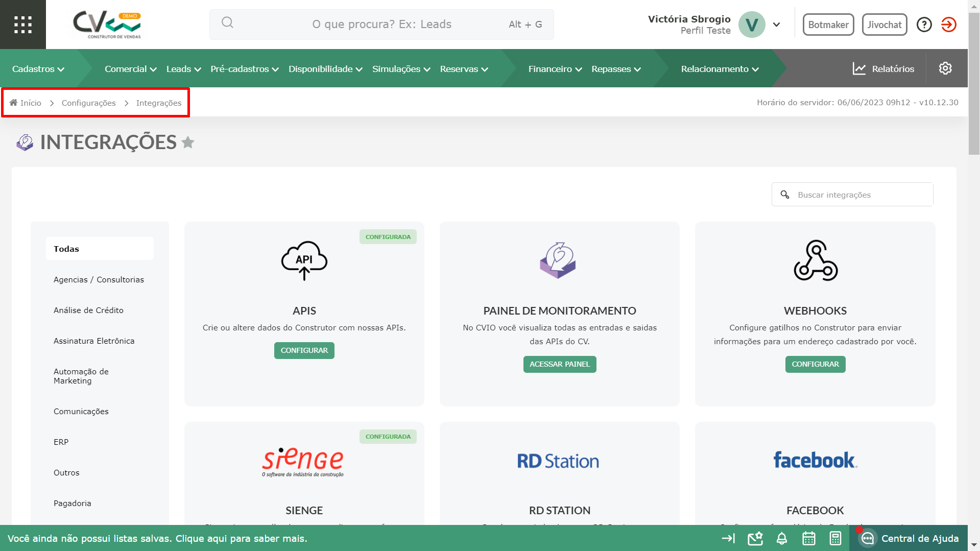Open Central de Ajuda chat
Viewport: 980px width, 551px height.
(x=909, y=538)
